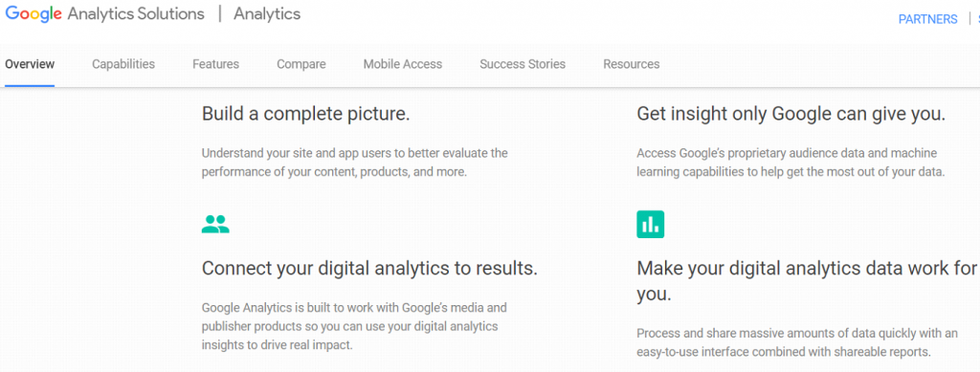Screen dimensions: 980x372
Task: Switch to the Capabilities tab
Action: tap(123, 64)
